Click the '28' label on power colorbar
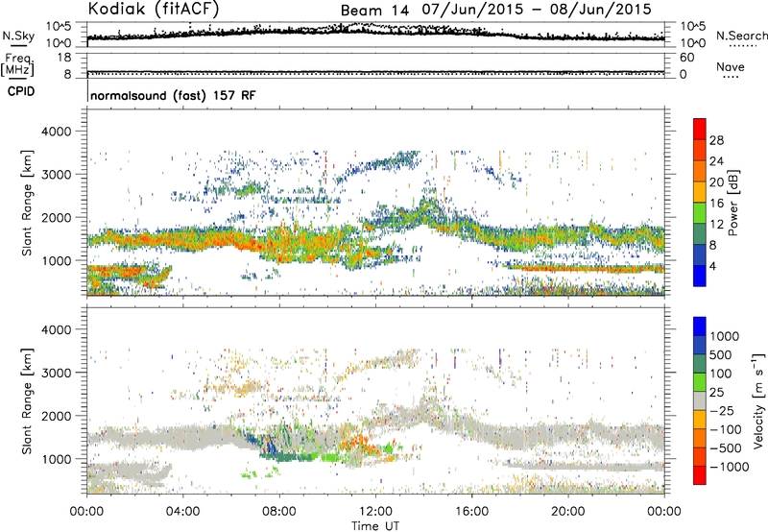768x532 pixels. 716,140
